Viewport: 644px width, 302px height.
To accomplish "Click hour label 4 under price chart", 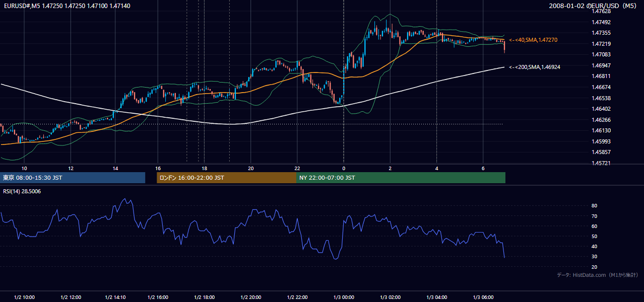I will (437, 168).
